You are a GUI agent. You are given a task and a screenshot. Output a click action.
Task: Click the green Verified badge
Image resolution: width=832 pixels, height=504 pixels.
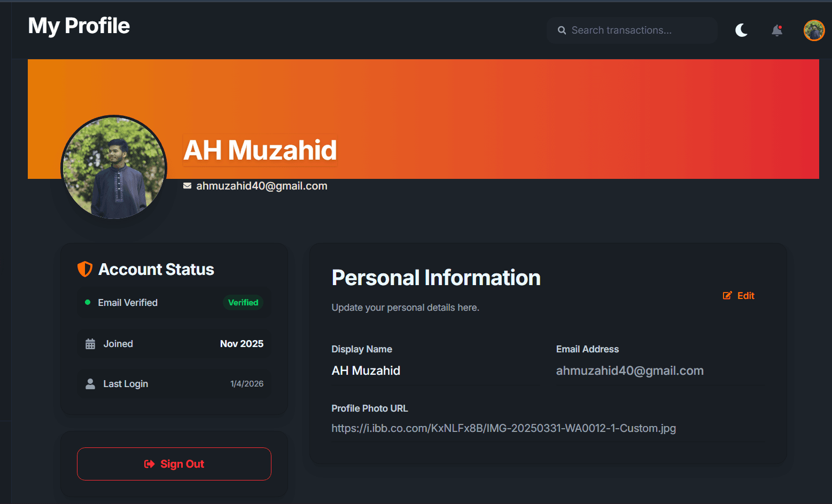click(x=243, y=303)
